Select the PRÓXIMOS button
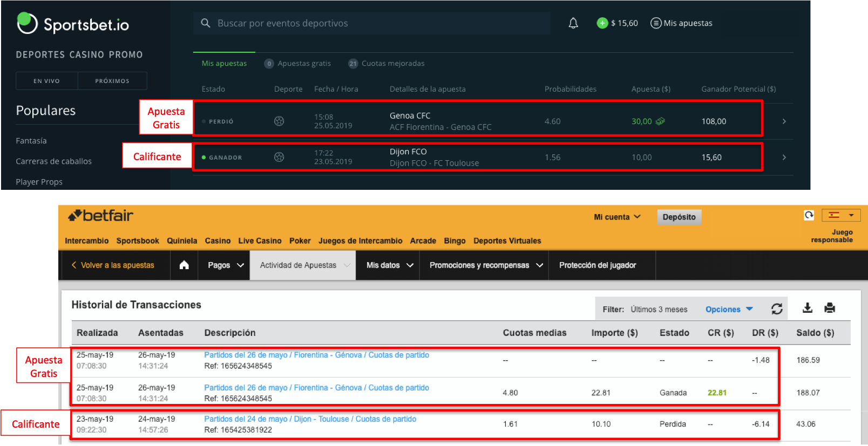 tap(112, 81)
